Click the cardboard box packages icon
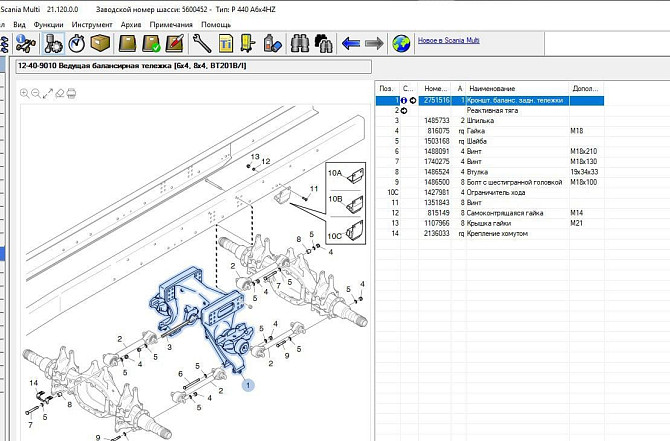670x441 pixels. (x=100, y=43)
